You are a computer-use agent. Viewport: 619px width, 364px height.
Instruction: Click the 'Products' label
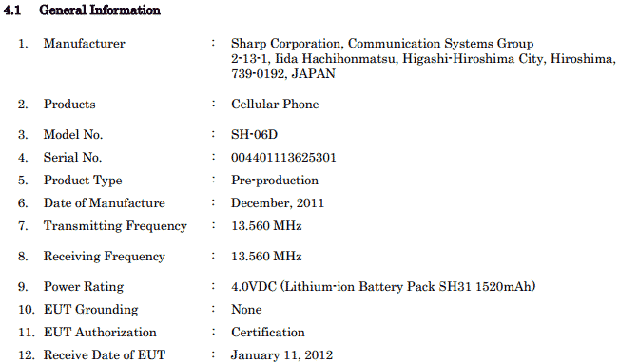coord(69,104)
